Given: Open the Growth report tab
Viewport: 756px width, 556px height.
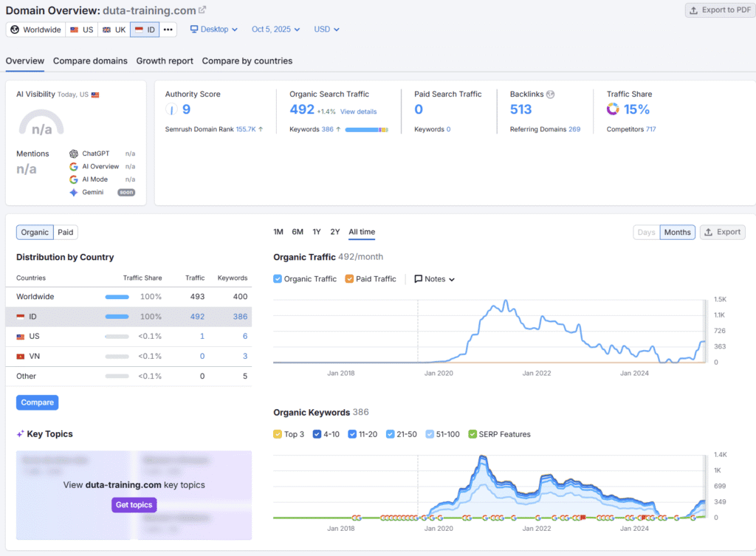Looking at the screenshot, I should [164, 61].
